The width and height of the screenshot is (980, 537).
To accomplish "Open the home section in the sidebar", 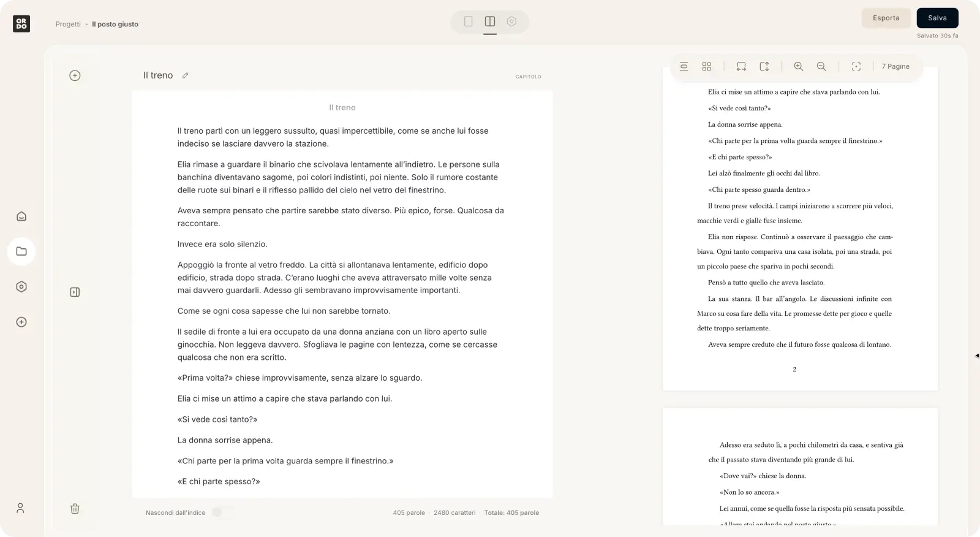I will (21, 216).
